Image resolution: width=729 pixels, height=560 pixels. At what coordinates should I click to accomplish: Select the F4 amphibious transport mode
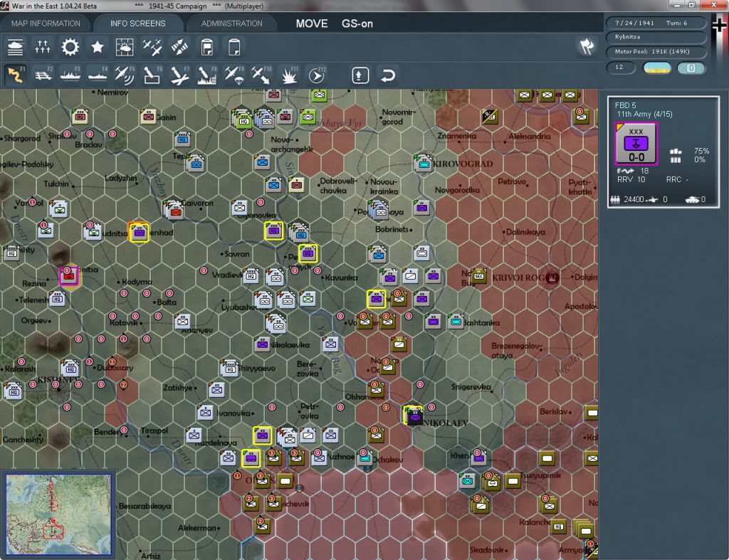98,75
